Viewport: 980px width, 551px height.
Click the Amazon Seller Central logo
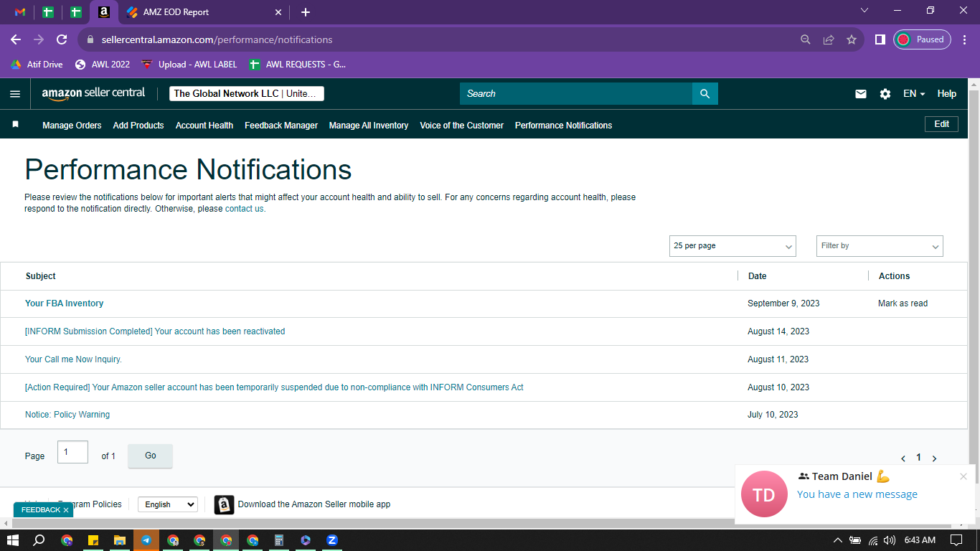click(93, 94)
